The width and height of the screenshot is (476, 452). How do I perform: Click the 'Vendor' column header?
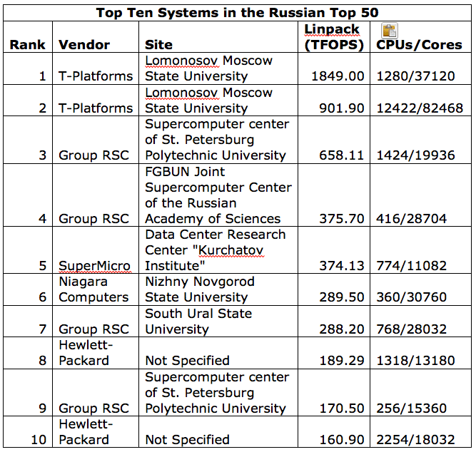(x=84, y=45)
